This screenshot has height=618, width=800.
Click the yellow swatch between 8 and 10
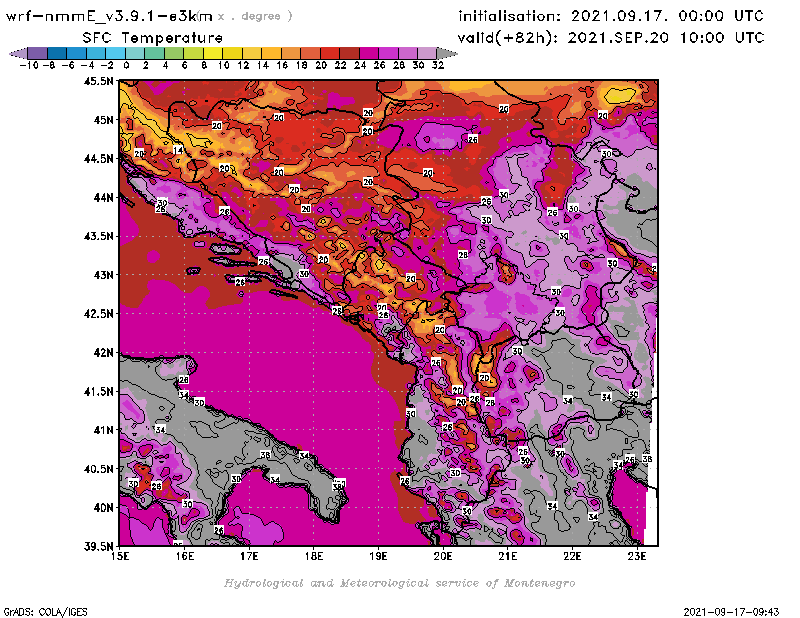213,53
